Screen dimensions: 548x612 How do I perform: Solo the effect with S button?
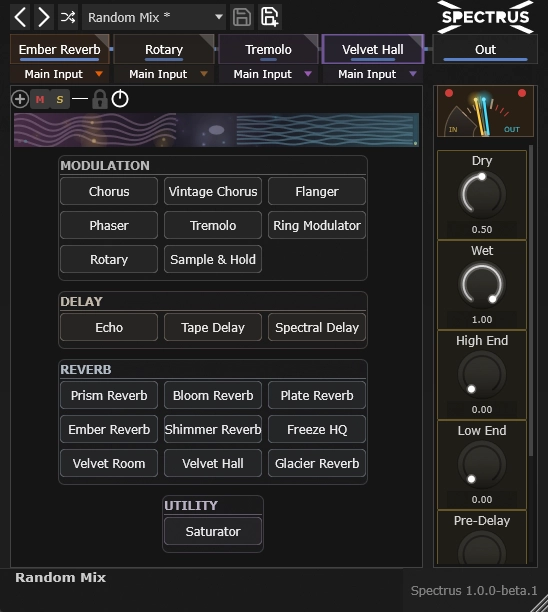pyautogui.click(x=60, y=99)
